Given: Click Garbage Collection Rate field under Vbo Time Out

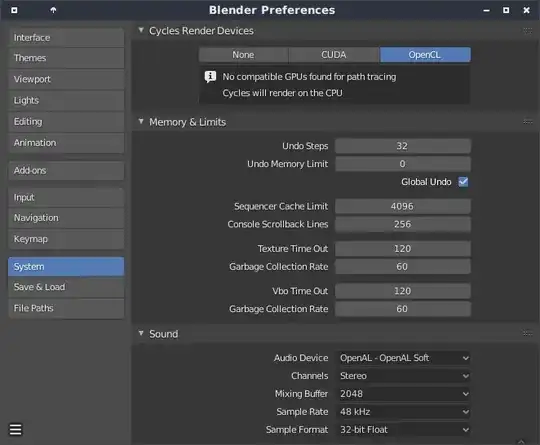Looking at the screenshot, I should (x=403, y=309).
